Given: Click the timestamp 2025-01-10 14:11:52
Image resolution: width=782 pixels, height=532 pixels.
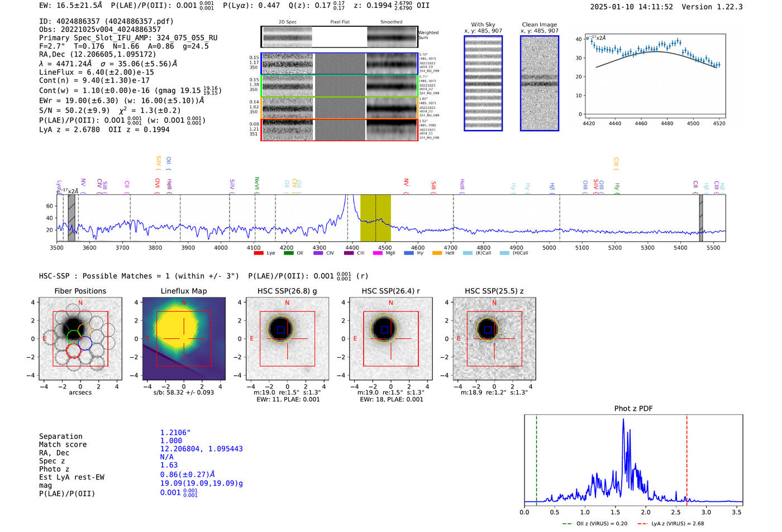Looking at the screenshot, I should pyautogui.click(x=632, y=7).
